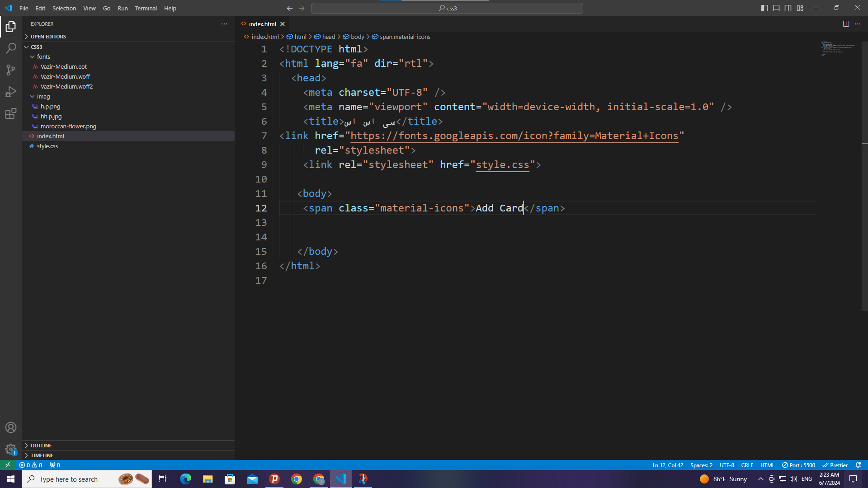Select the Terminal menu item

tap(146, 8)
